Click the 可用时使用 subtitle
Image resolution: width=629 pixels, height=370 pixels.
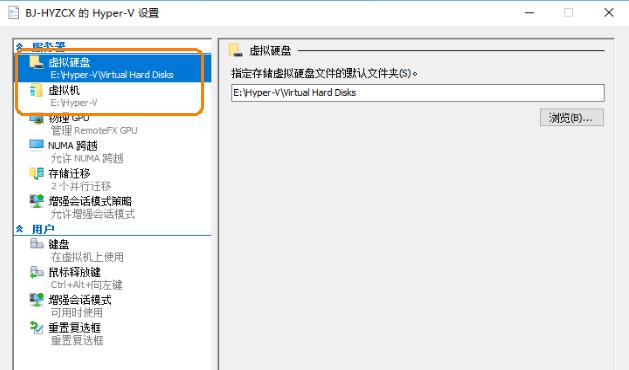pyautogui.click(x=76, y=313)
